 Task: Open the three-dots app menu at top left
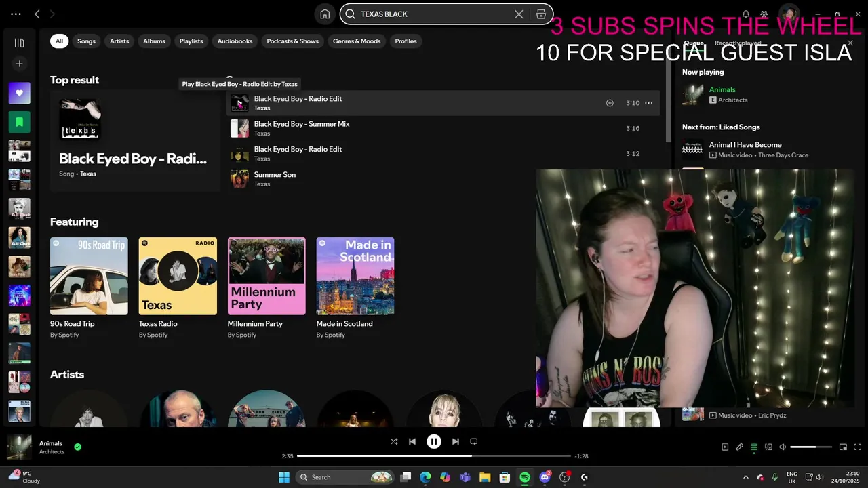(x=16, y=14)
